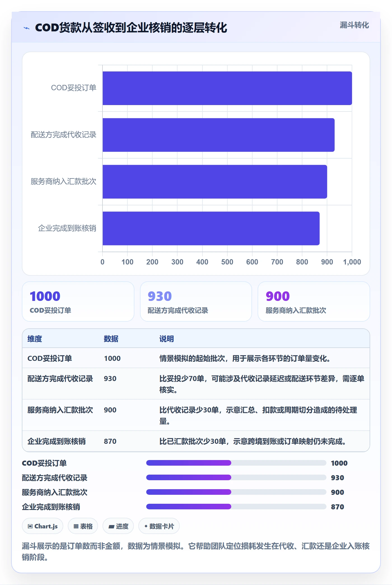Click the 表格 tag
This screenshot has height=585, width=392.
click(x=83, y=526)
